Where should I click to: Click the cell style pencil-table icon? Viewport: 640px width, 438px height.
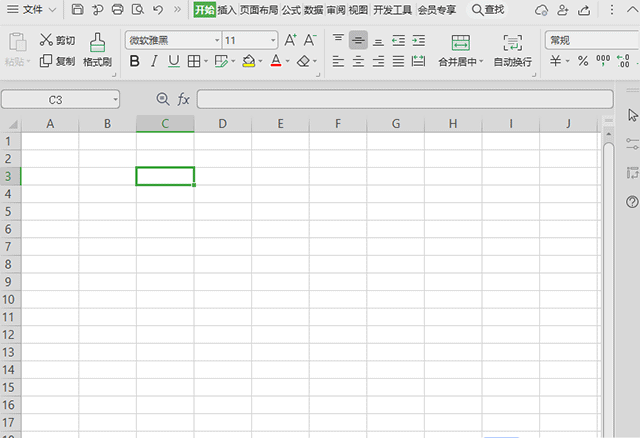(x=221, y=61)
